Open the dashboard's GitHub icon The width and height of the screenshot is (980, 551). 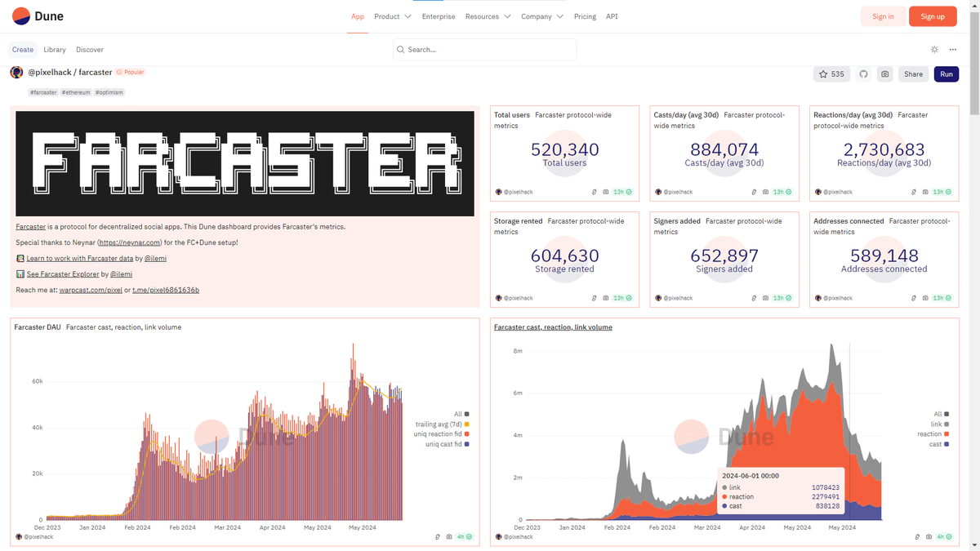click(863, 74)
